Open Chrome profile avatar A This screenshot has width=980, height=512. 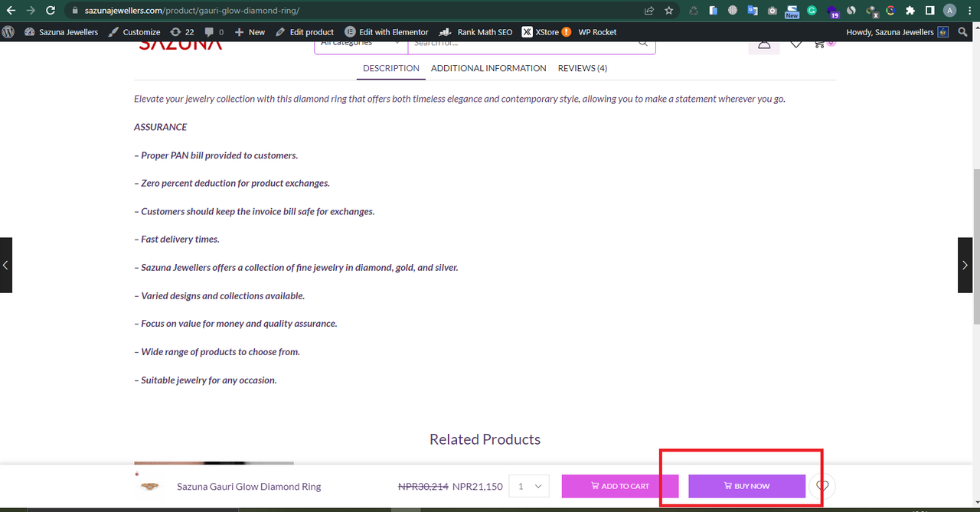tap(950, 11)
